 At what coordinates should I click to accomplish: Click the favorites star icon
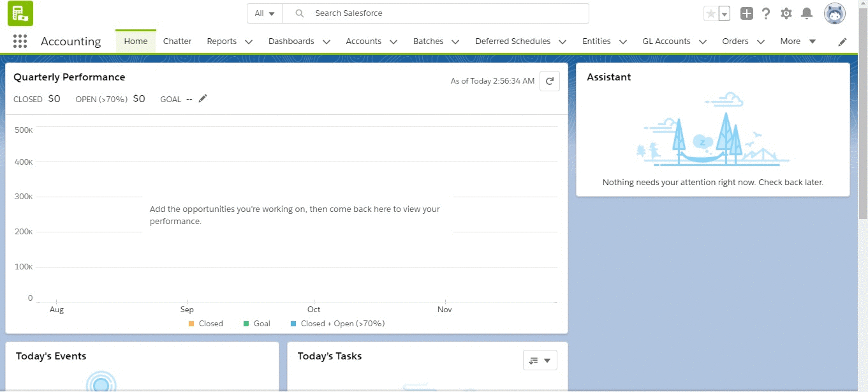point(710,13)
